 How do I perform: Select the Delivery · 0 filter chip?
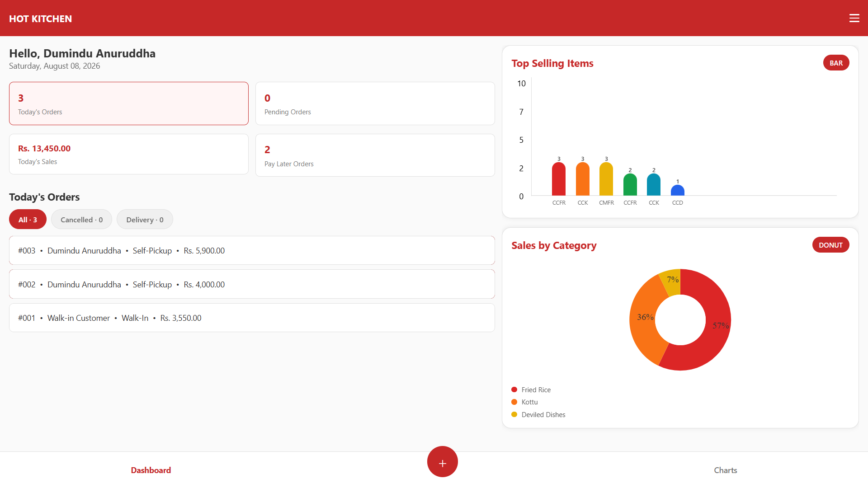(145, 219)
